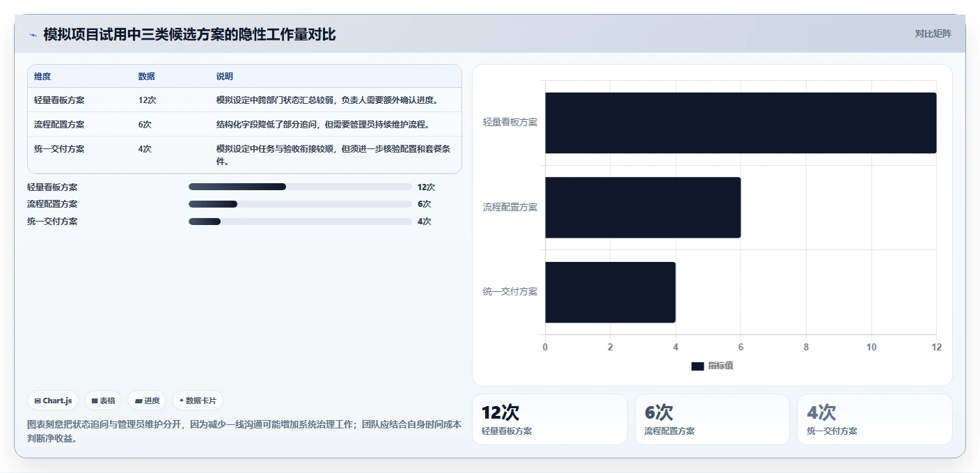Click the x-axis tick label 8
This screenshot has height=473, width=980.
[806, 347]
